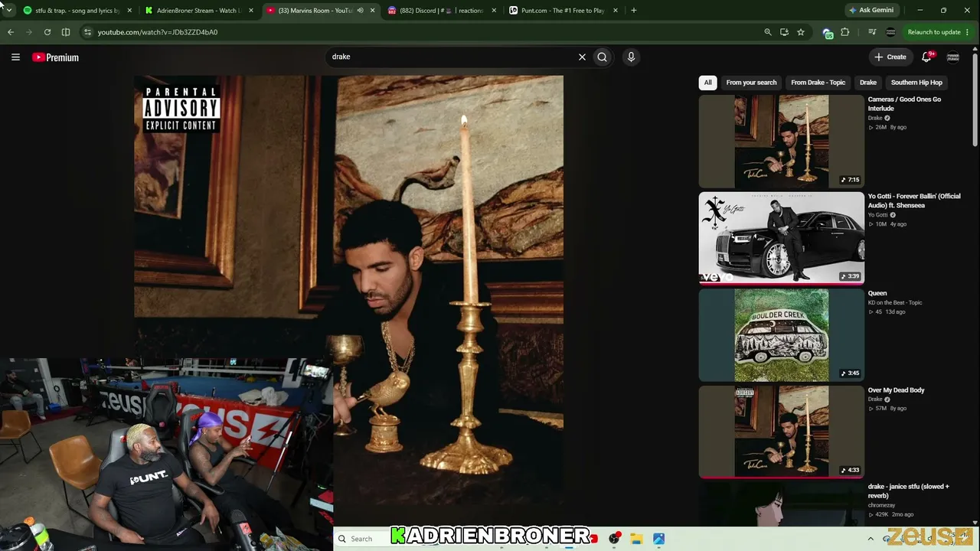Viewport: 980px width, 551px height.
Task: Open the OBS icon on the taskbar
Action: coord(614,539)
